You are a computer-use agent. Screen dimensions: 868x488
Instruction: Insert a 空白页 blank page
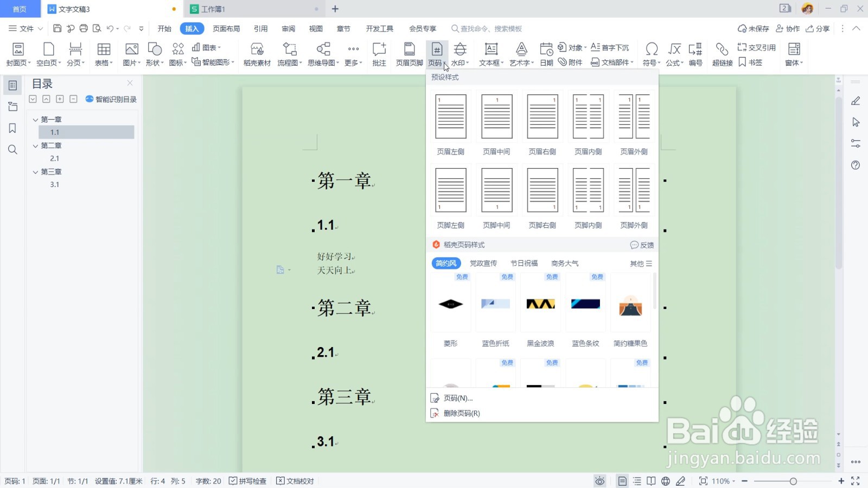(x=48, y=55)
